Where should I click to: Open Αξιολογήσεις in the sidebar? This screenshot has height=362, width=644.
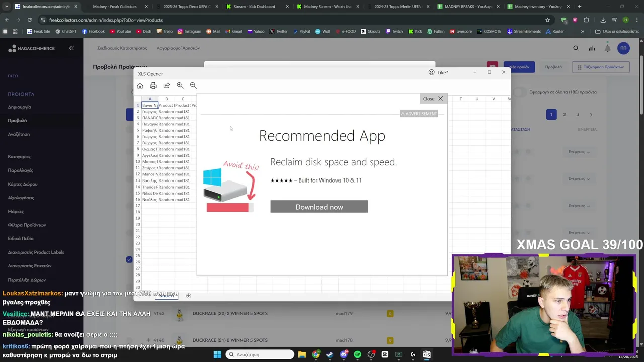tap(21, 198)
